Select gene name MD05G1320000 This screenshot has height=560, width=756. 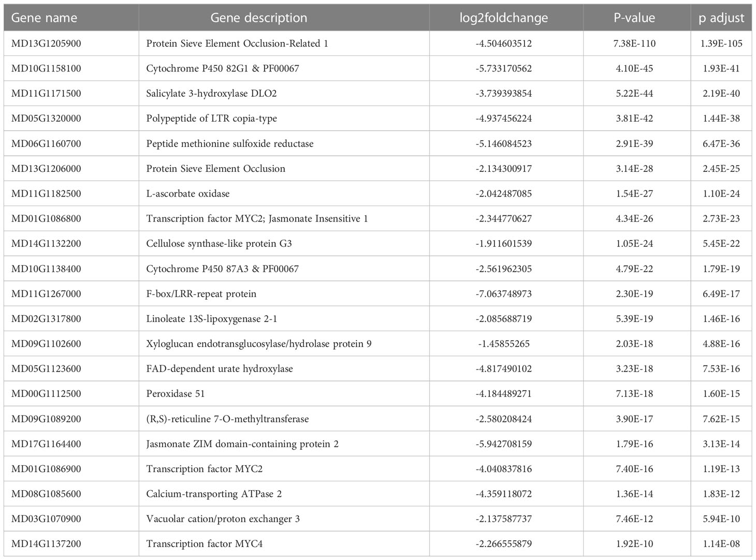[x=46, y=119]
